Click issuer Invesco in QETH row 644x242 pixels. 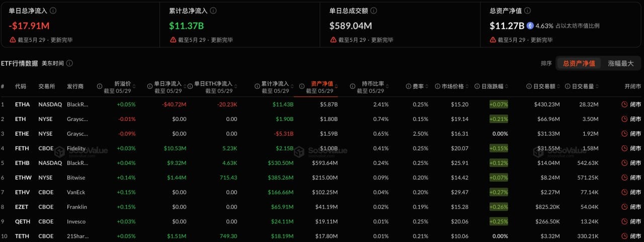click(76, 221)
